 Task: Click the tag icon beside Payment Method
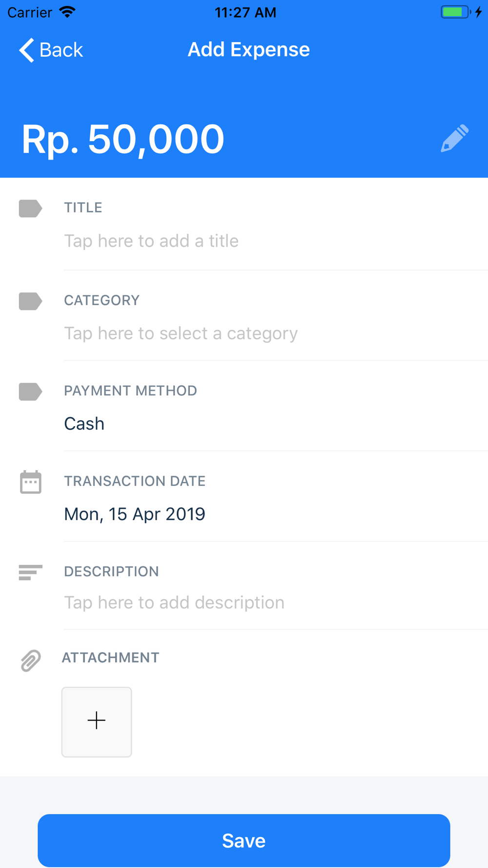click(x=30, y=392)
